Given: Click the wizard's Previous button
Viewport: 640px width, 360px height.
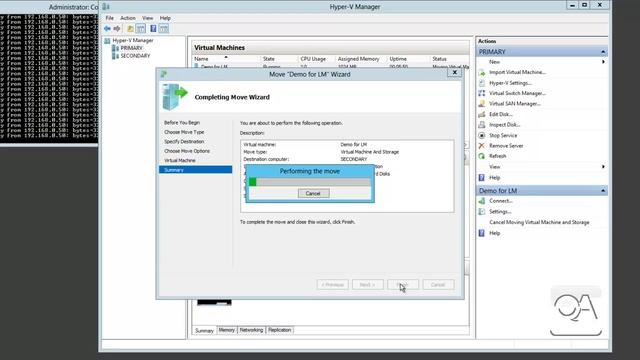Looking at the screenshot, I should click(x=332, y=284).
